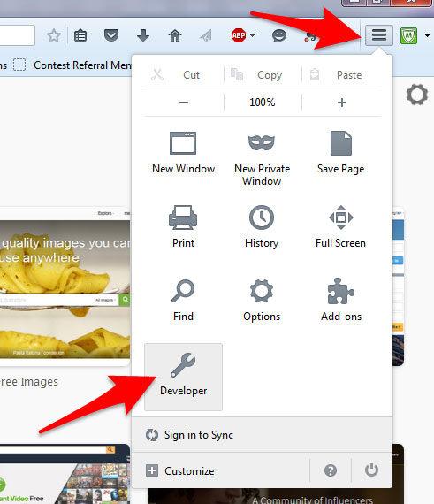Image resolution: width=434 pixels, height=504 pixels.
Task: Click the Add-ons puzzle icon
Action: pyautogui.click(x=341, y=292)
